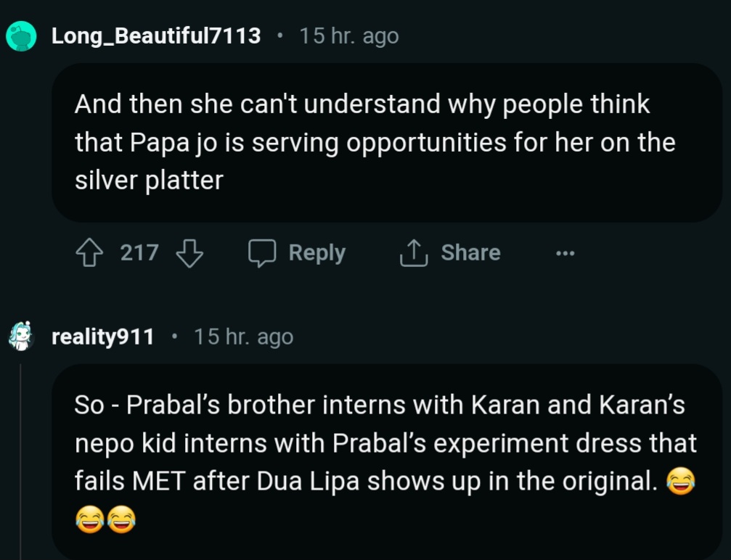Click the first emoji on the last line

[89, 519]
